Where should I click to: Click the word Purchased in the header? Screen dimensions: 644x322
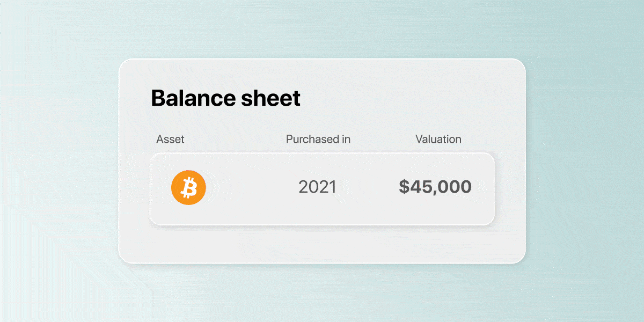(x=312, y=140)
